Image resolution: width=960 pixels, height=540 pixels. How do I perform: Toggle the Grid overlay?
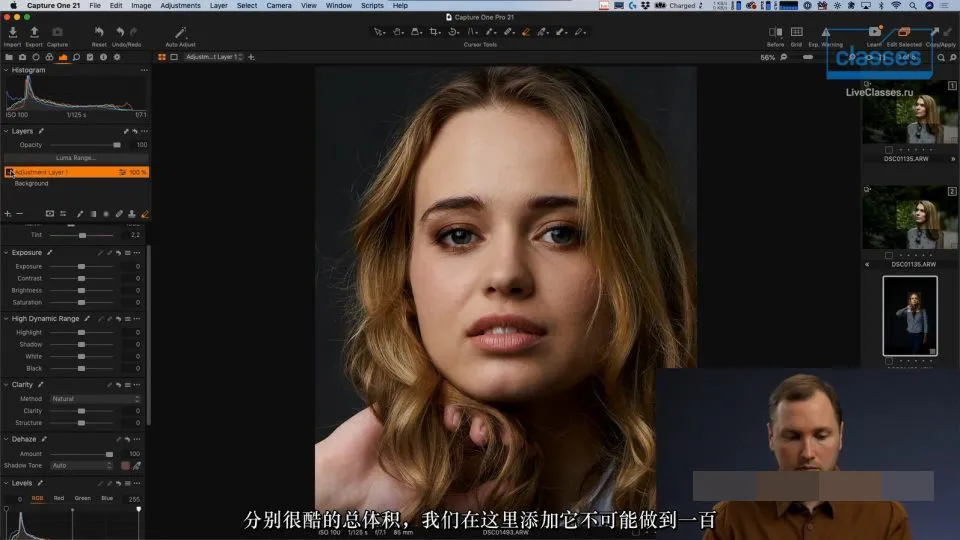point(797,32)
